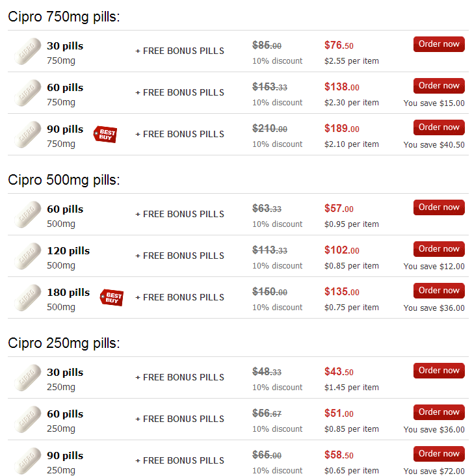Click the pill image for 60 pills 750mg
This screenshot has width=472, height=476.
pos(27,92)
